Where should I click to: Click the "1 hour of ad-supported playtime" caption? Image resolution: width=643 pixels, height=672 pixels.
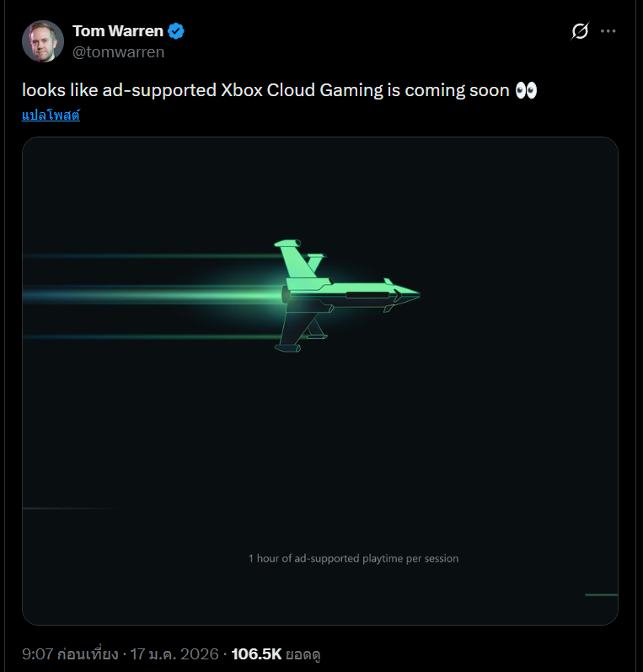[x=353, y=558]
